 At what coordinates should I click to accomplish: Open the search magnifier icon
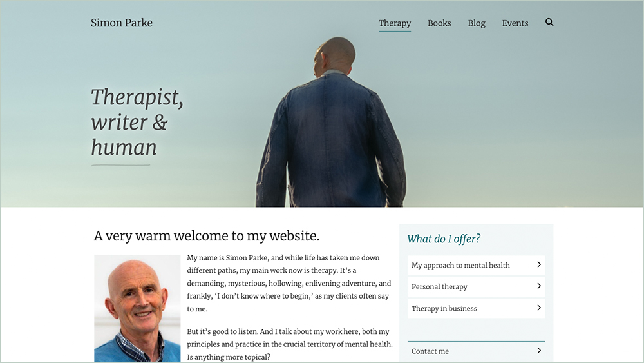(549, 22)
